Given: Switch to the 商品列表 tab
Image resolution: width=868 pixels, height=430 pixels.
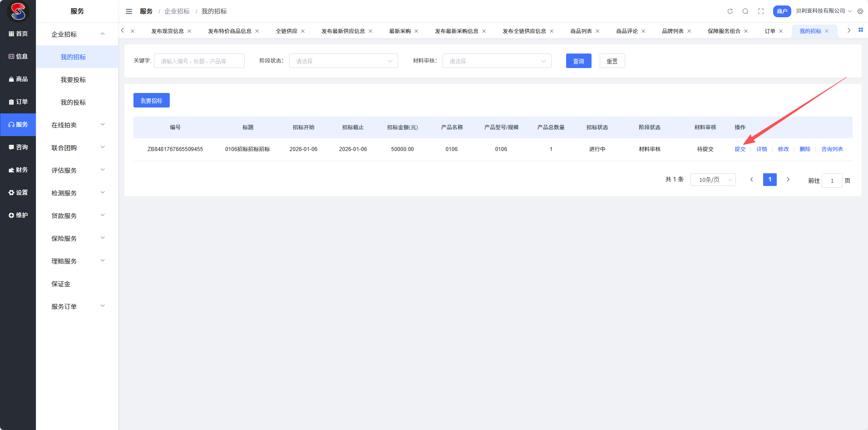Looking at the screenshot, I should [581, 31].
